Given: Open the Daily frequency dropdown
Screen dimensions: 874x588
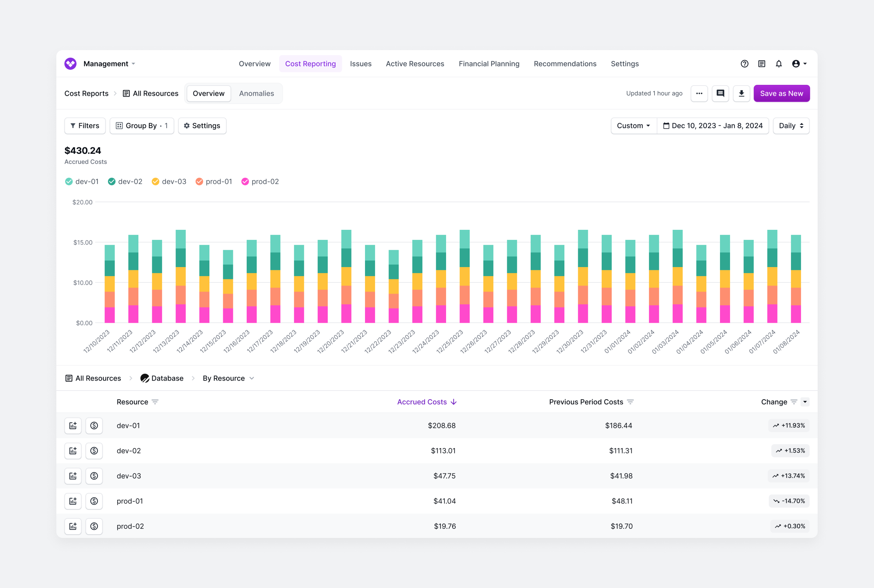Looking at the screenshot, I should [x=791, y=125].
